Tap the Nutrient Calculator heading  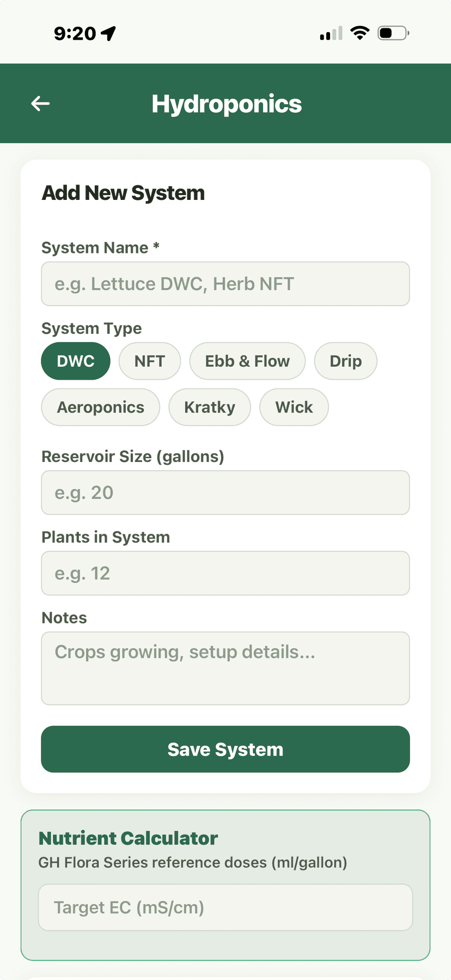pos(127,838)
